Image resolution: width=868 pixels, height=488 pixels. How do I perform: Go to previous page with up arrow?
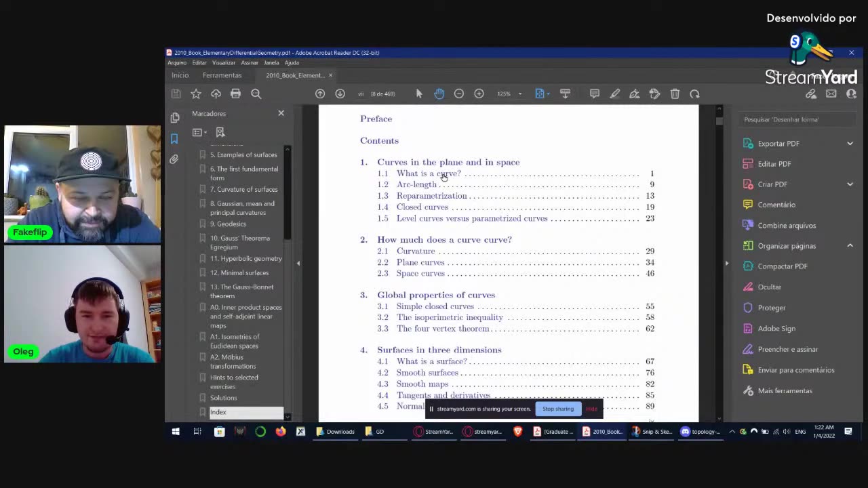320,94
